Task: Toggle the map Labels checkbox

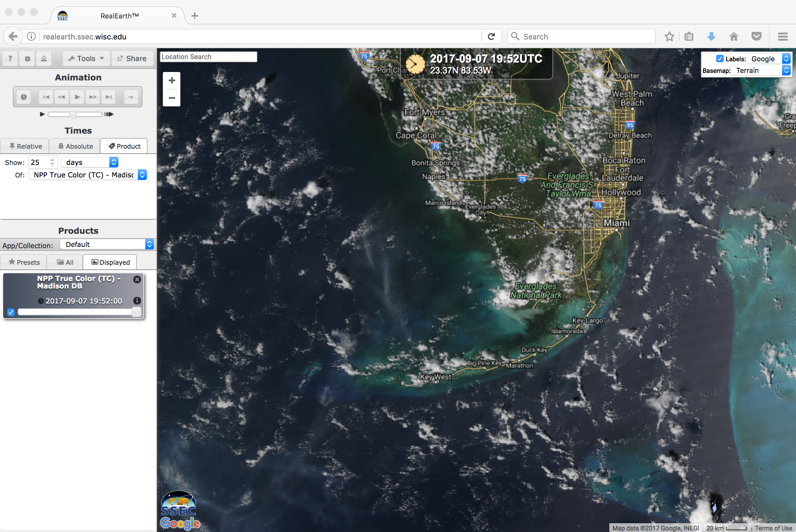Action: pyautogui.click(x=719, y=59)
